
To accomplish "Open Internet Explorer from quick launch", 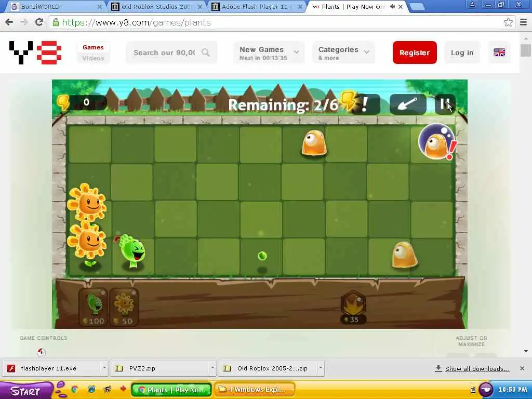I will pos(91,390).
